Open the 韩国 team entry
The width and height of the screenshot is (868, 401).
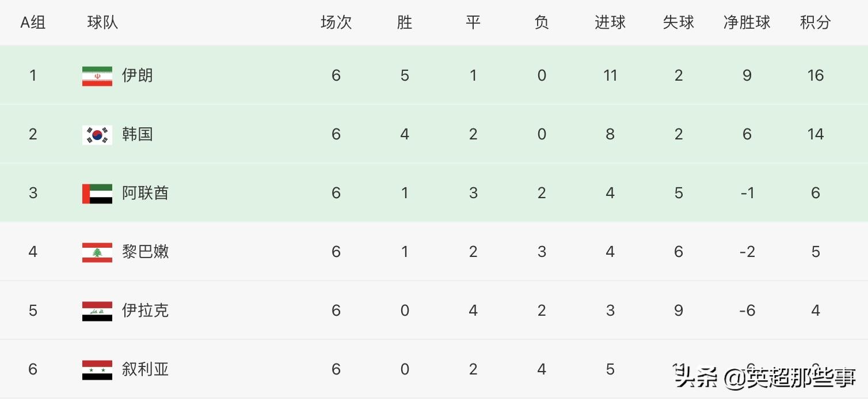[138, 134]
